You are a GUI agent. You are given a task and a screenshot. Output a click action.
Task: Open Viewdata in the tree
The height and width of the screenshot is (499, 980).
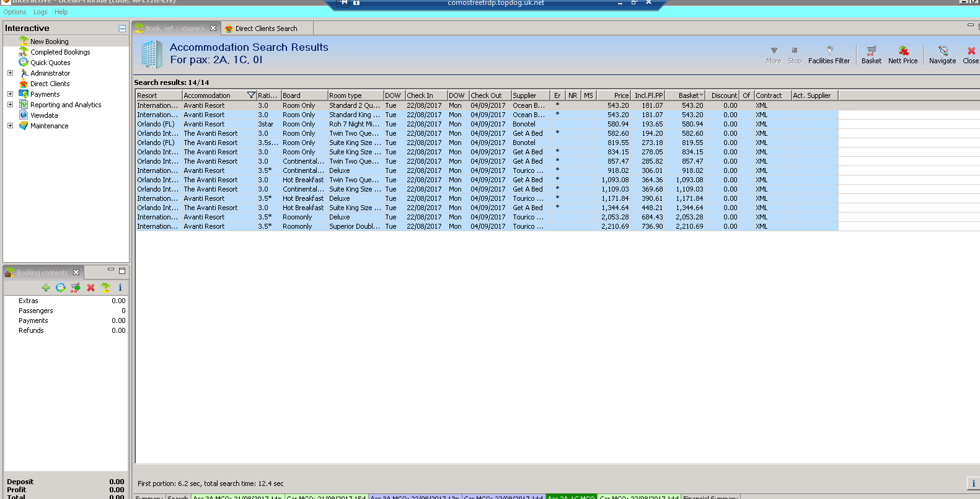[x=44, y=115]
